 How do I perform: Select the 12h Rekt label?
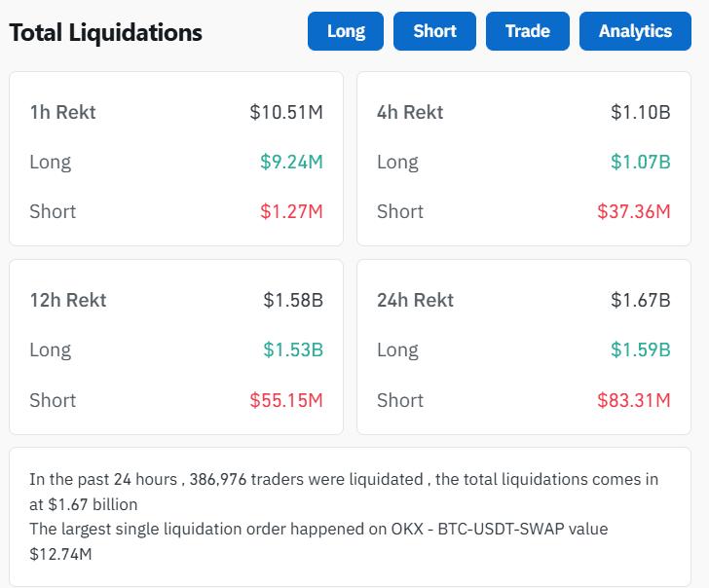(67, 300)
